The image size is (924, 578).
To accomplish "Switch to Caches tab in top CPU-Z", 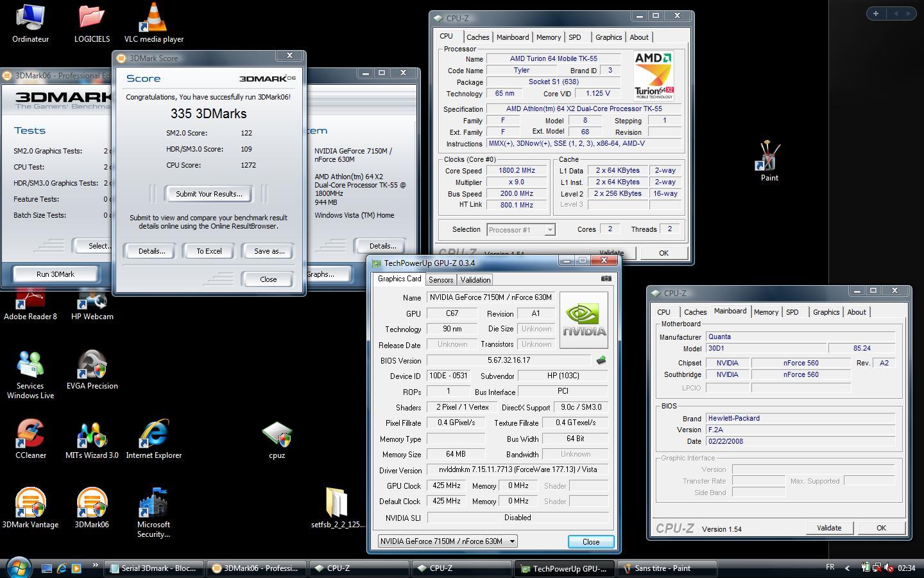I will [477, 37].
